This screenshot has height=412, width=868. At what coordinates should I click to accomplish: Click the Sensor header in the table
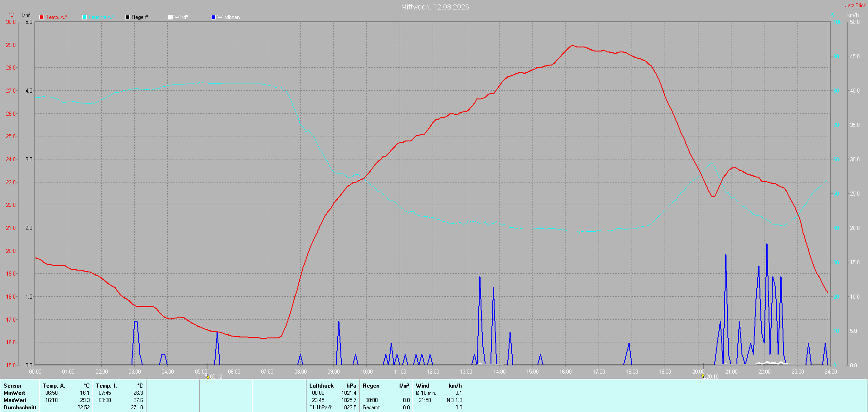tap(13, 386)
